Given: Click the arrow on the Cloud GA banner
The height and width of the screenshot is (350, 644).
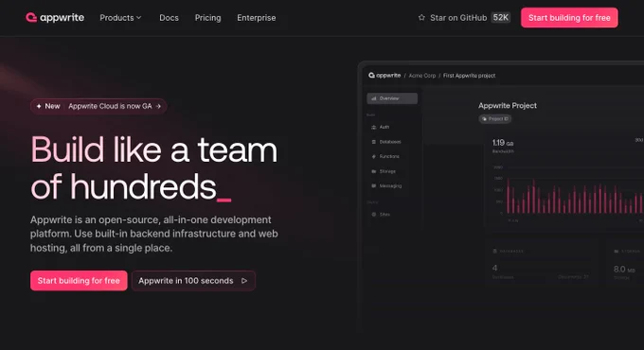Looking at the screenshot, I should pyautogui.click(x=158, y=106).
